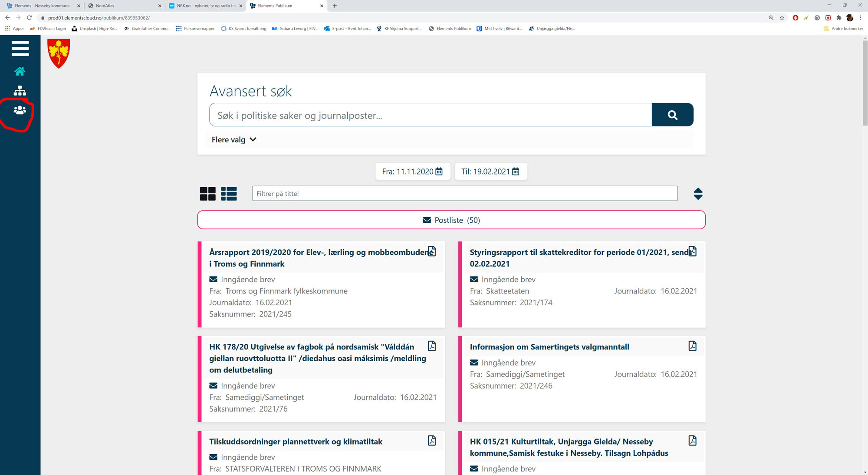Open FDVhuset Login bookmark

[x=48, y=29]
